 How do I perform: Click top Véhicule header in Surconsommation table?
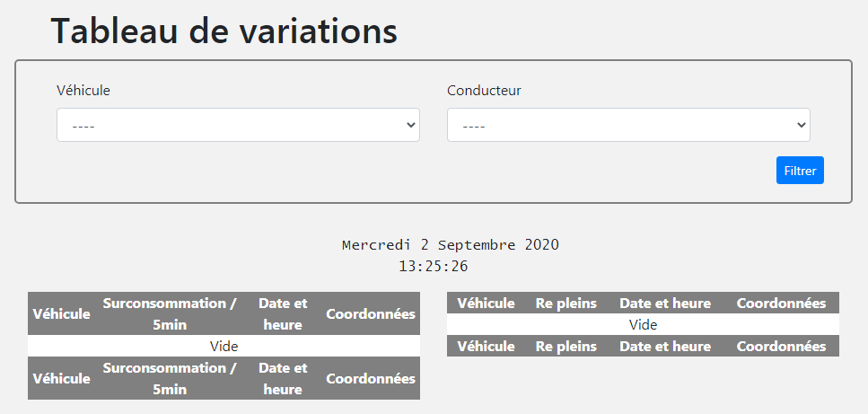[x=62, y=313]
